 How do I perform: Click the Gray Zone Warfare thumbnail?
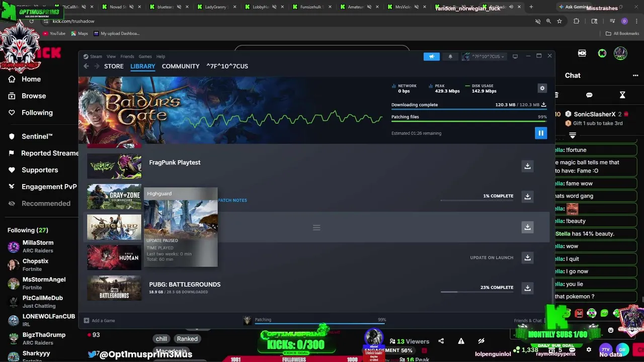[x=114, y=197]
